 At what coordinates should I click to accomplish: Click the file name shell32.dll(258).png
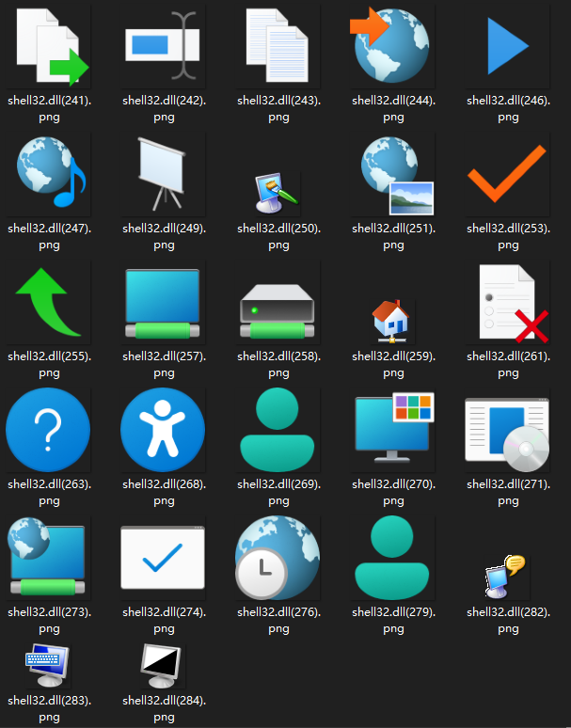[x=279, y=364]
